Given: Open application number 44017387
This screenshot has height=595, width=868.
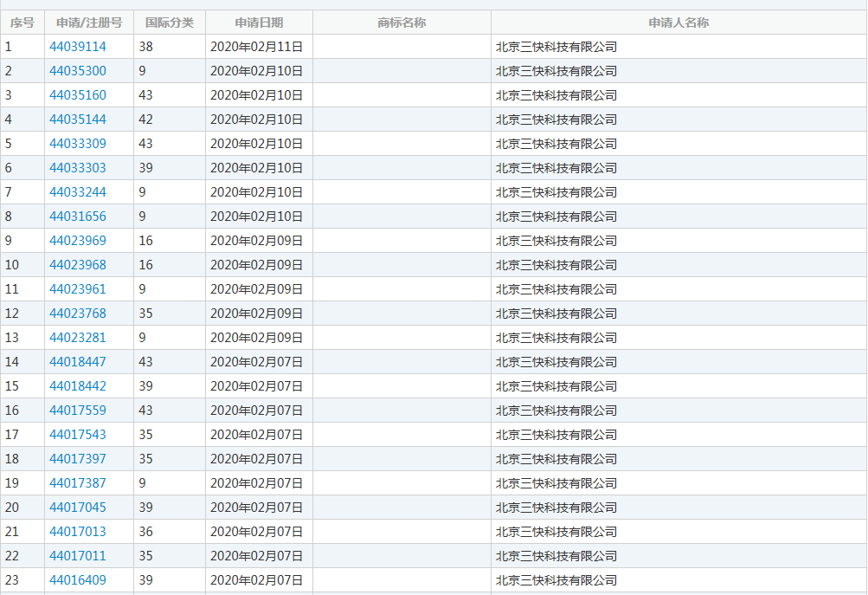Looking at the screenshot, I should (x=78, y=483).
